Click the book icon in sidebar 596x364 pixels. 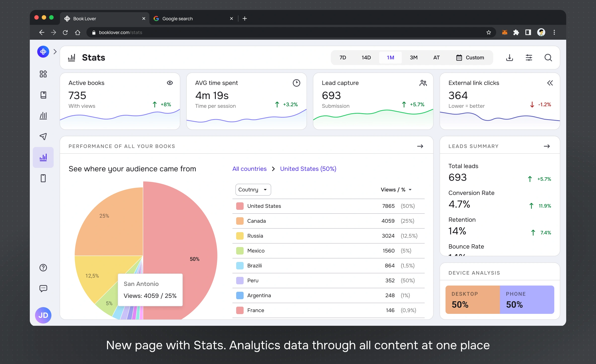[43, 95]
